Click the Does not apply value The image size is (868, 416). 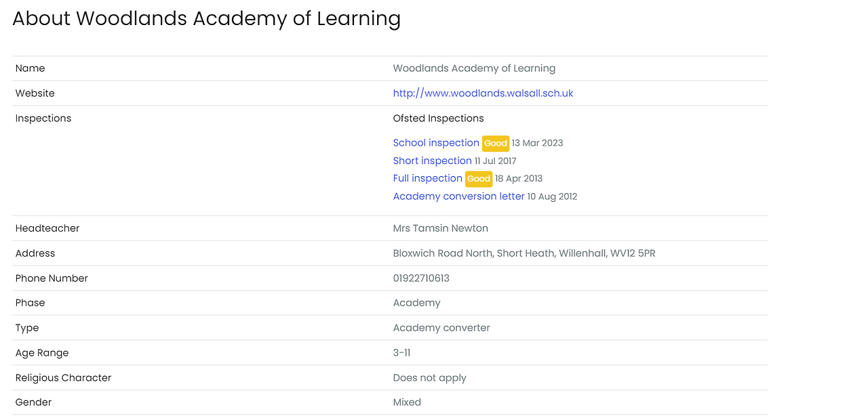pos(429,378)
